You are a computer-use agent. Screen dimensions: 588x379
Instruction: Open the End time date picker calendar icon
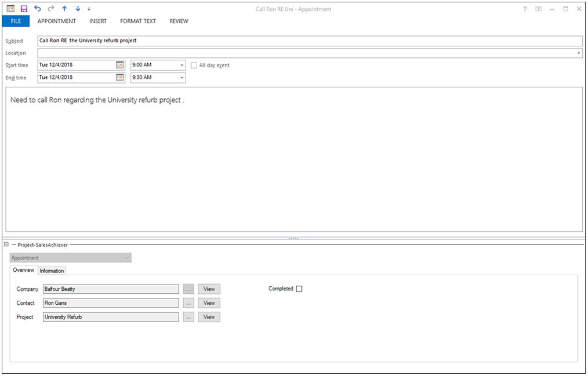click(120, 78)
